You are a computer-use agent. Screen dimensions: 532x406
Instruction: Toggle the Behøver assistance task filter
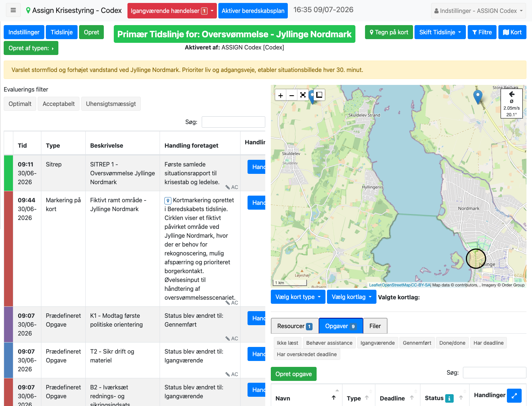(329, 343)
